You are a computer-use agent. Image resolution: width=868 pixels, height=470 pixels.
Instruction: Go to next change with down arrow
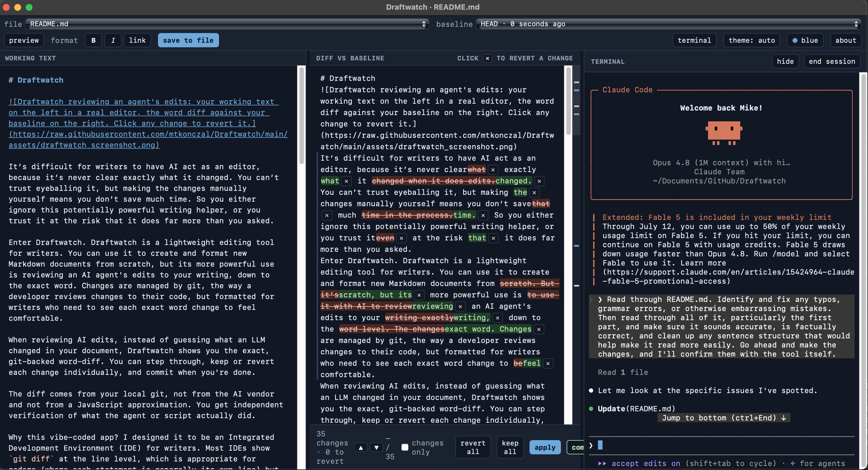point(376,447)
